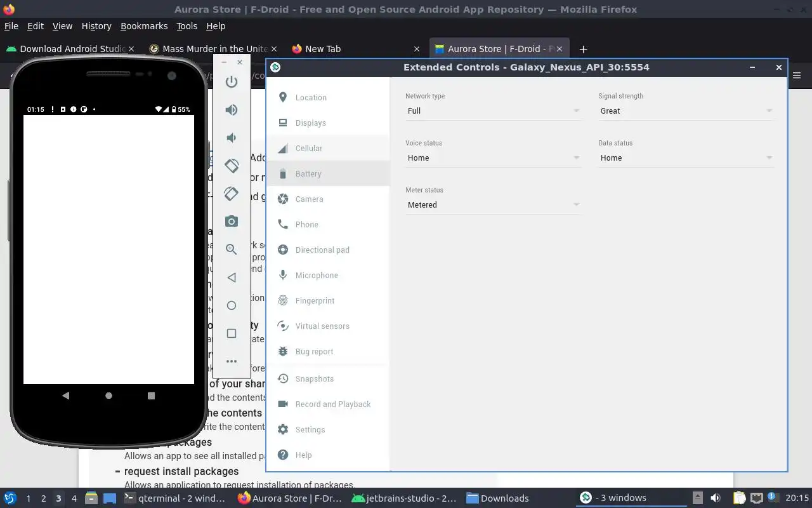This screenshot has width=812, height=508.
Task: Click the home circle in emulator toolbar
Action: pos(232,305)
